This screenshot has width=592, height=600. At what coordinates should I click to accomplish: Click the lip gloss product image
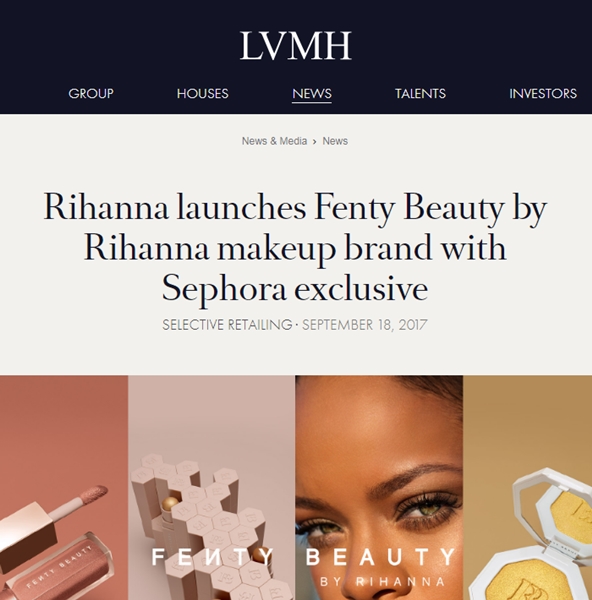64,488
